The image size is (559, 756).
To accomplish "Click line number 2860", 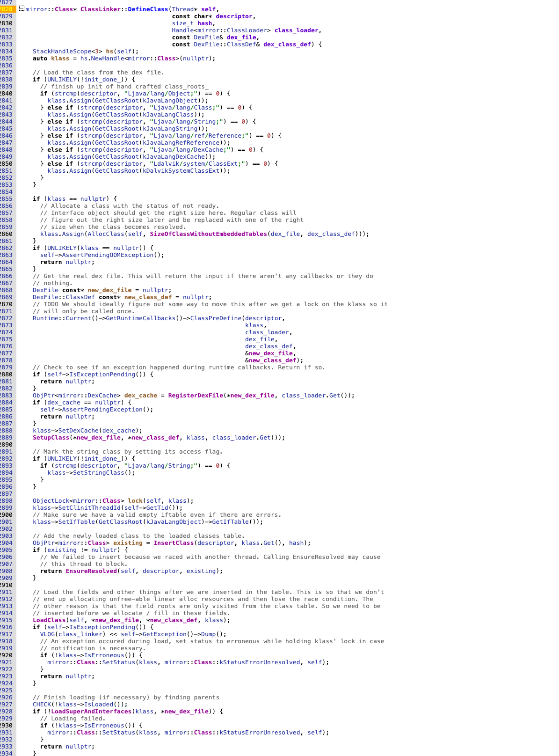I will pyautogui.click(x=6, y=234).
